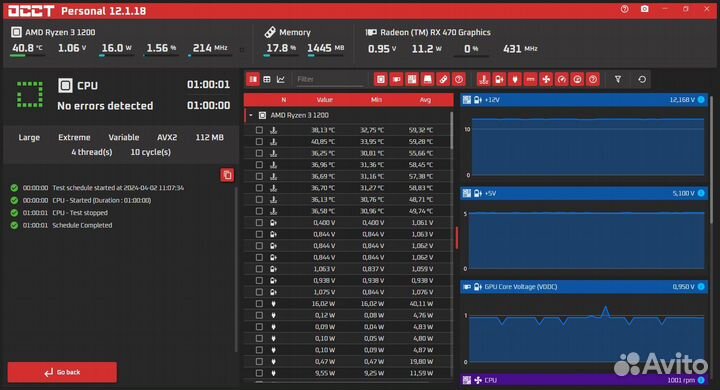Click the sensor table vertical scrollbar
Screen dimensions: 720x390
pyautogui.click(x=452, y=131)
